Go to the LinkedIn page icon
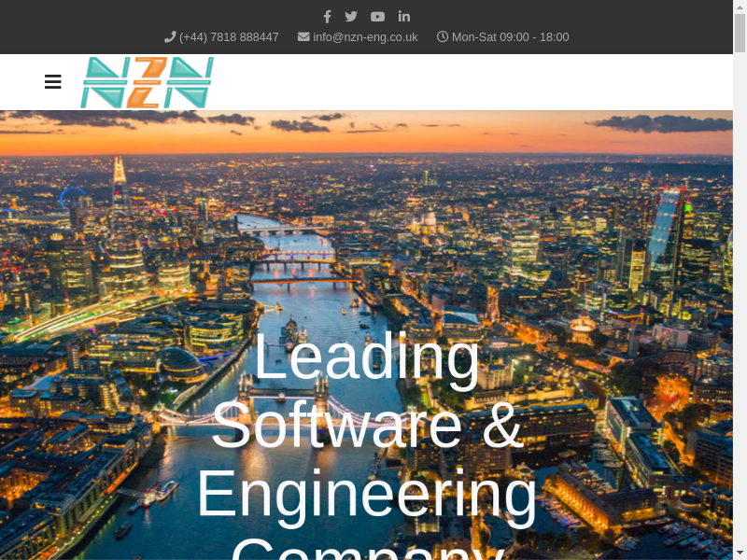 coord(404,16)
